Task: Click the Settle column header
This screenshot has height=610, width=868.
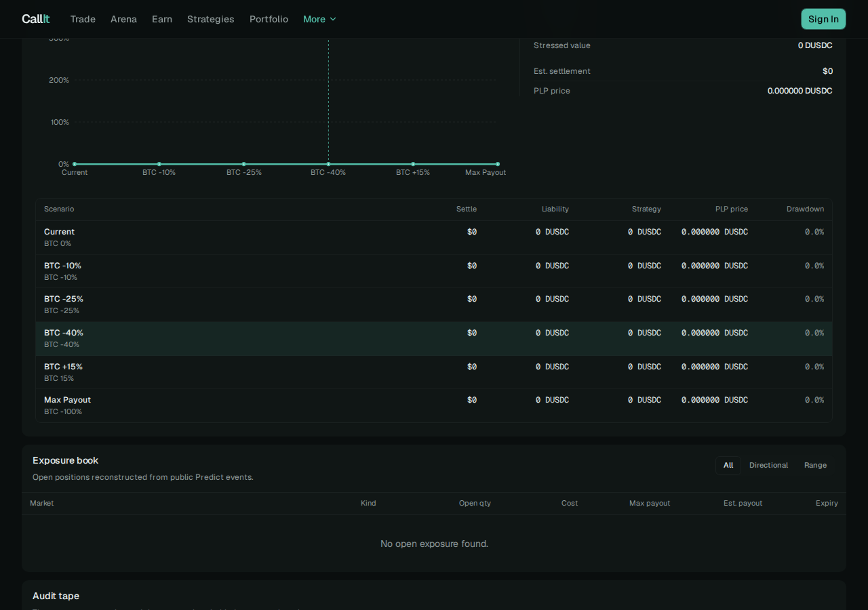Action: point(467,209)
